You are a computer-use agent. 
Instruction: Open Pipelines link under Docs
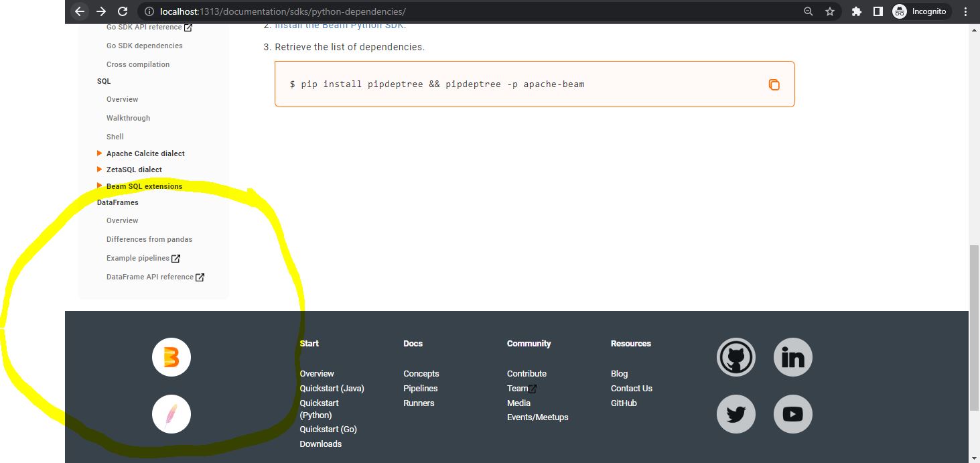pos(421,389)
